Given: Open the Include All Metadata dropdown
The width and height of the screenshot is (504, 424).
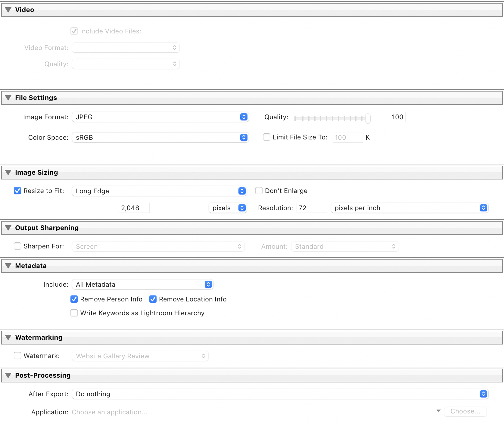Looking at the screenshot, I should click(x=142, y=285).
